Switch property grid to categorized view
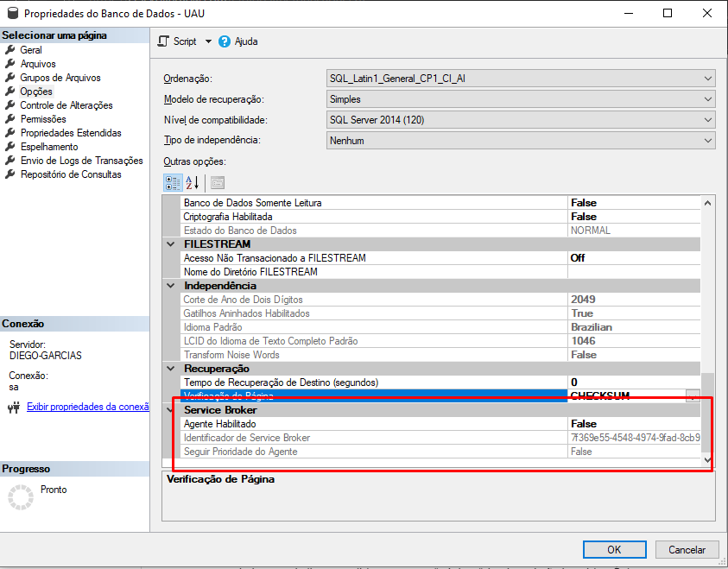Screen dimensions: 728x569 tap(172, 182)
